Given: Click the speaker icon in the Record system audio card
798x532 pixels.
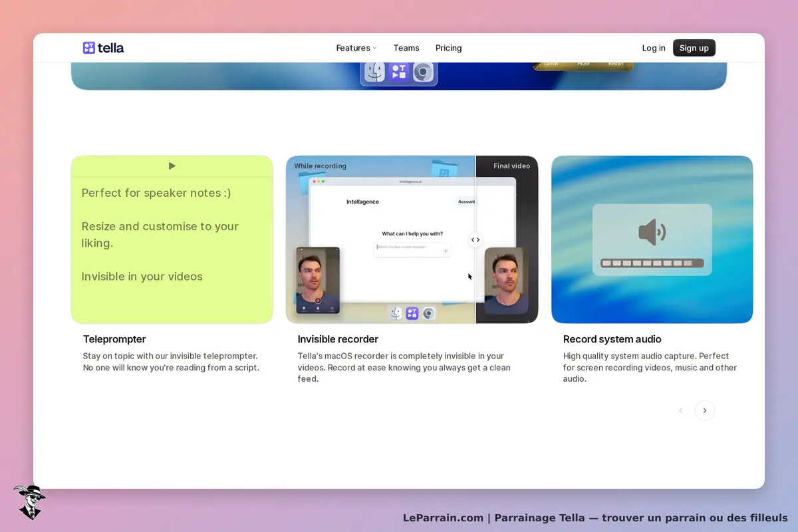Looking at the screenshot, I should [652, 232].
